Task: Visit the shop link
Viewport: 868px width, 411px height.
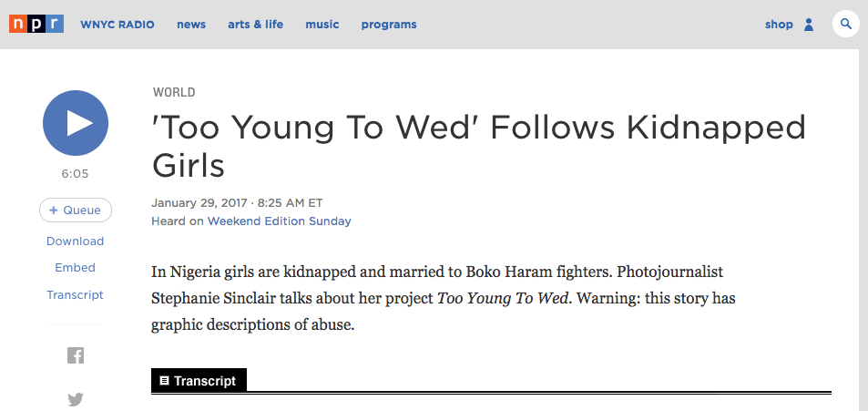Action: (779, 25)
